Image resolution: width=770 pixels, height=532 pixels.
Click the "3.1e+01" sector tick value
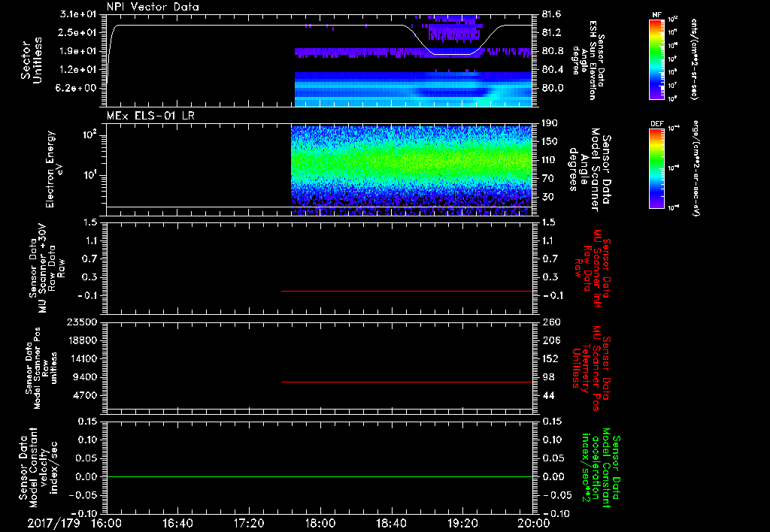pos(77,14)
